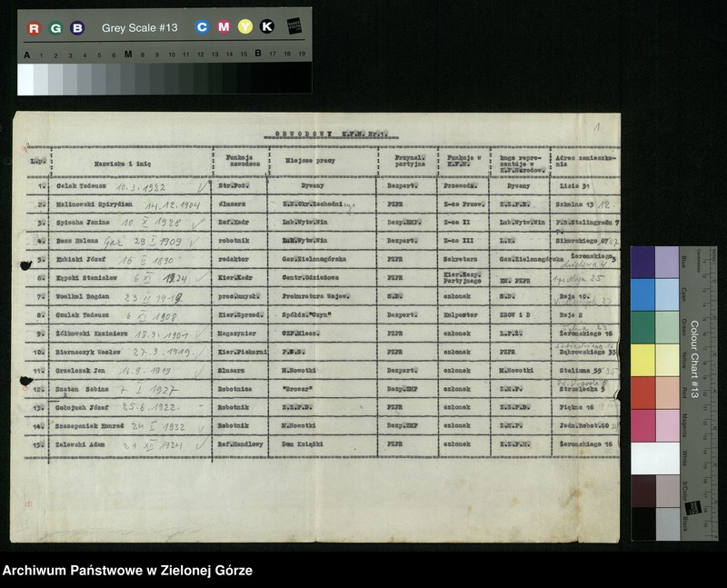Click the yellow Y circle icon
727x588 pixels.
point(245,27)
